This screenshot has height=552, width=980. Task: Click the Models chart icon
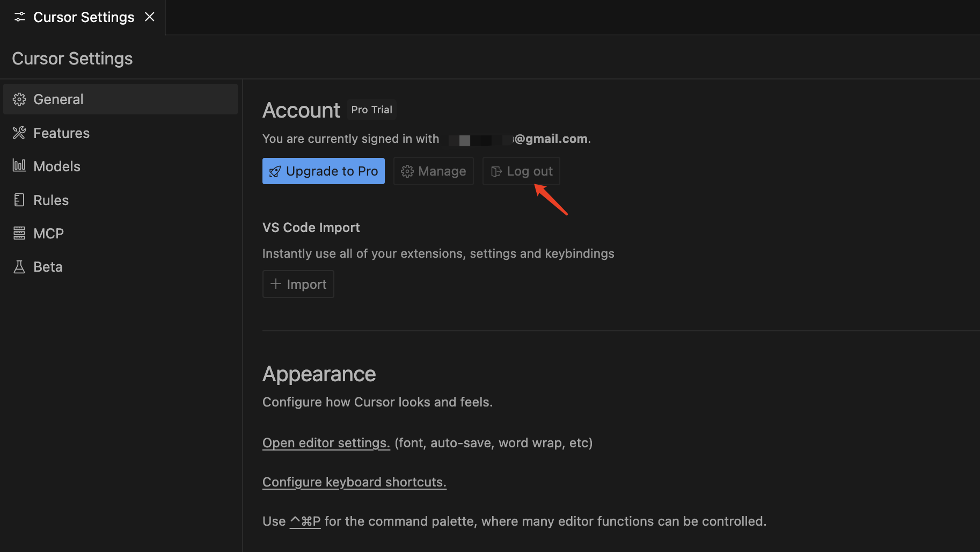pyautogui.click(x=19, y=166)
